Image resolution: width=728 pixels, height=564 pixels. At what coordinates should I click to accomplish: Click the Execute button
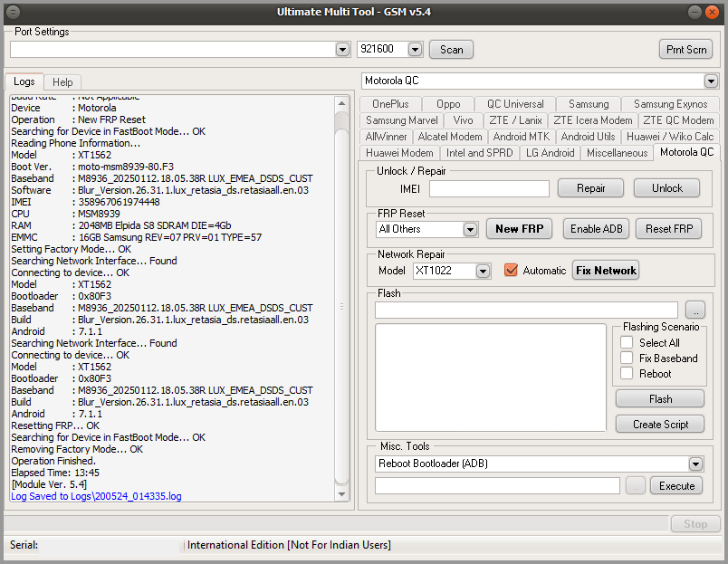coord(676,486)
